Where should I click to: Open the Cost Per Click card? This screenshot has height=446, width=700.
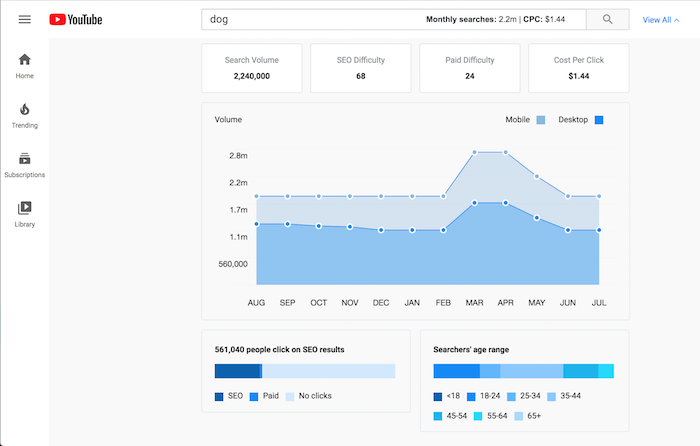point(579,68)
